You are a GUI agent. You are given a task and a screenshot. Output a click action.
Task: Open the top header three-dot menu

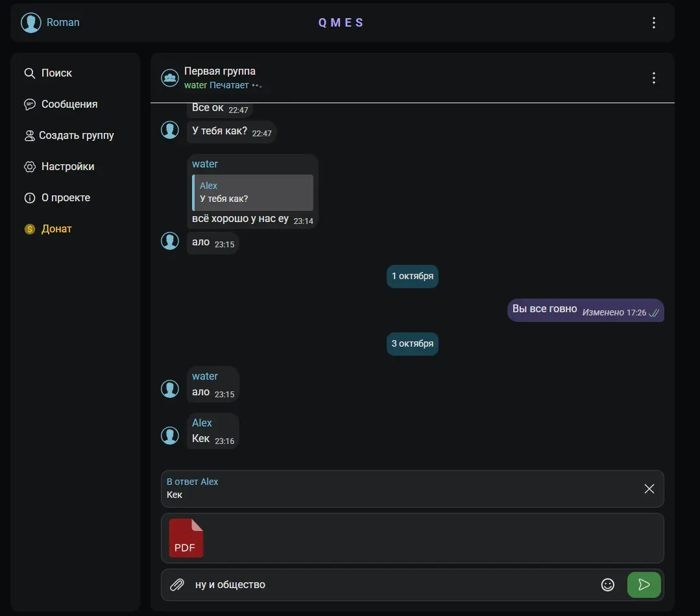tap(653, 23)
